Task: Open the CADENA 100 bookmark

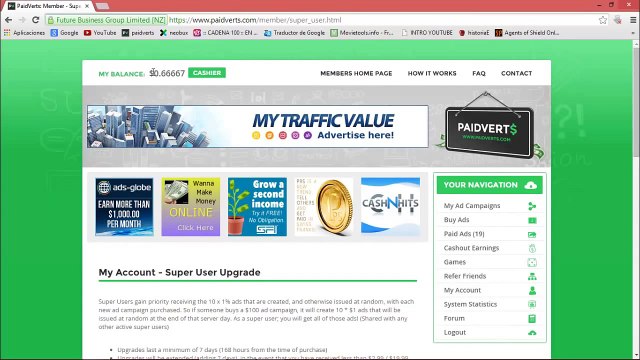Action: [x=226, y=33]
